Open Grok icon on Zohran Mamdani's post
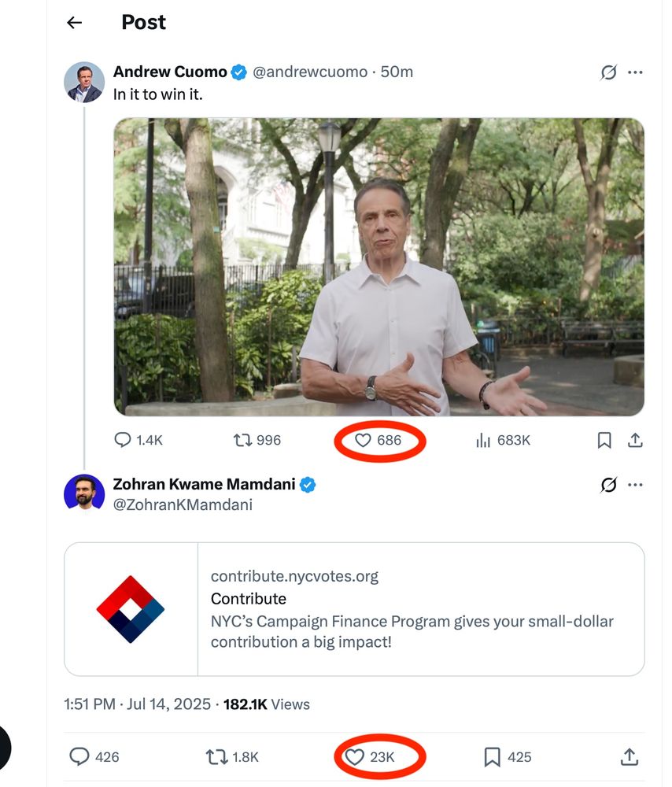The height and width of the screenshot is (787, 672). pyautogui.click(x=608, y=485)
